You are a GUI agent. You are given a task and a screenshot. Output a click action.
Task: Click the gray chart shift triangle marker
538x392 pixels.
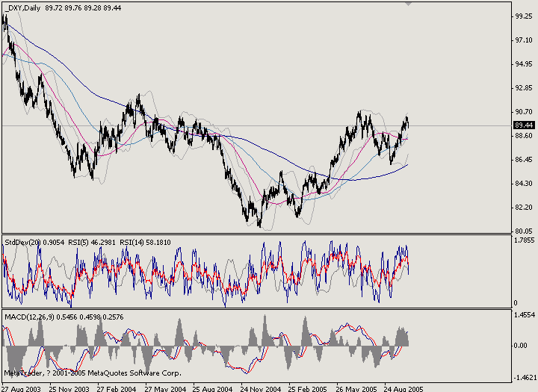coord(408,4)
